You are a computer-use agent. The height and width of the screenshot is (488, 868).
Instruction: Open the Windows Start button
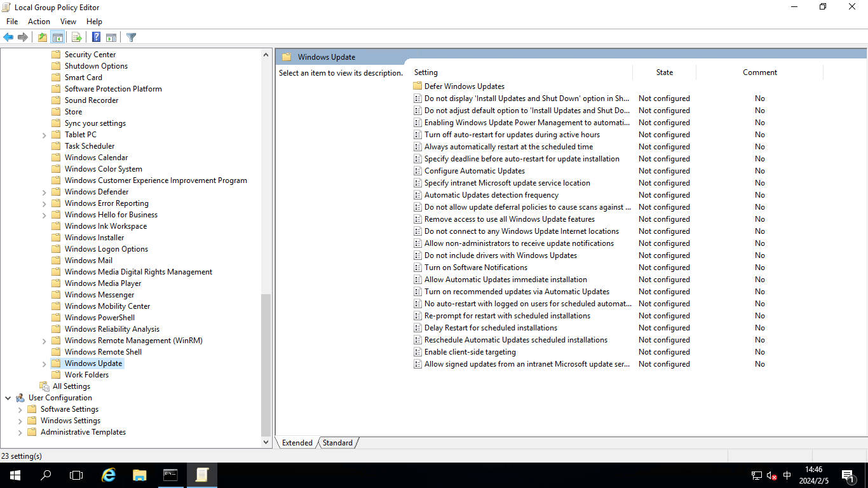[x=15, y=475]
